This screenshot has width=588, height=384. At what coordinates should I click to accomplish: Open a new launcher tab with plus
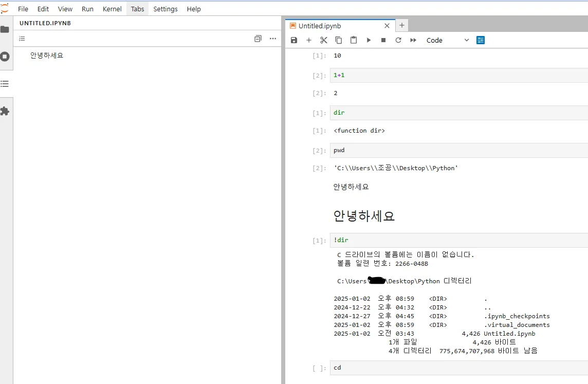401,26
